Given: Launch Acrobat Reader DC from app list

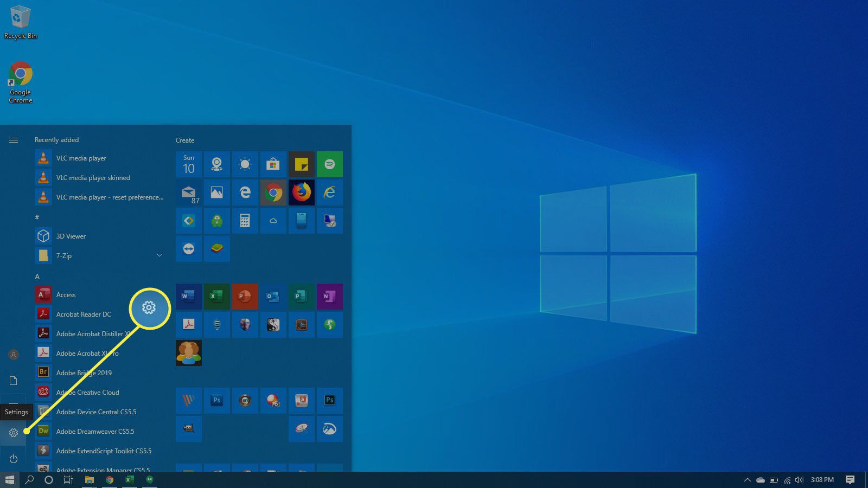Looking at the screenshot, I should tap(99, 314).
